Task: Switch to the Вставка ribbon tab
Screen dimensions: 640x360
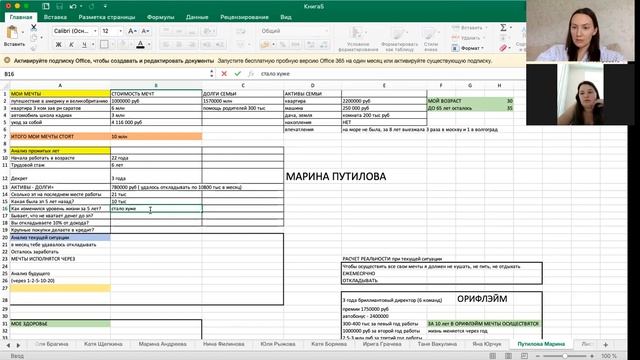Action: point(55,17)
